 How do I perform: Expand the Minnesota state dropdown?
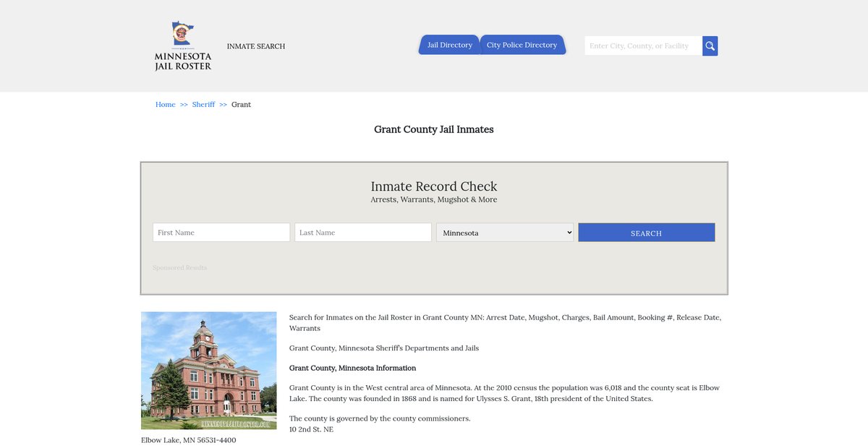pyautogui.click(x=505, y=233)
